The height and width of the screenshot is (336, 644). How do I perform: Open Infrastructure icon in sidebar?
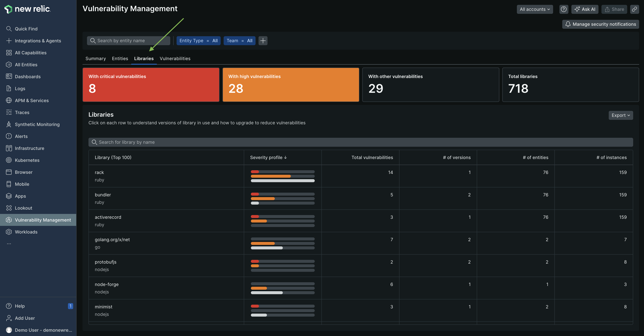coord(9,148)
